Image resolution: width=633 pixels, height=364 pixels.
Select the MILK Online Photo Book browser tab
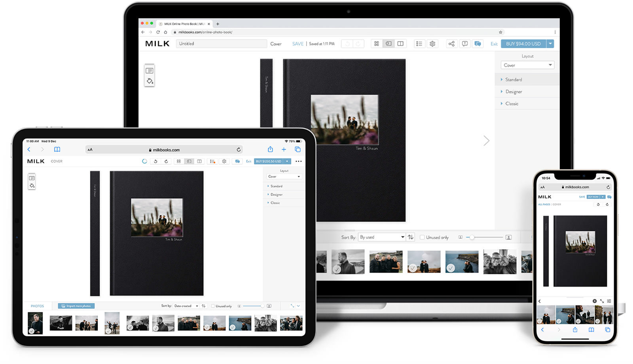184,24
